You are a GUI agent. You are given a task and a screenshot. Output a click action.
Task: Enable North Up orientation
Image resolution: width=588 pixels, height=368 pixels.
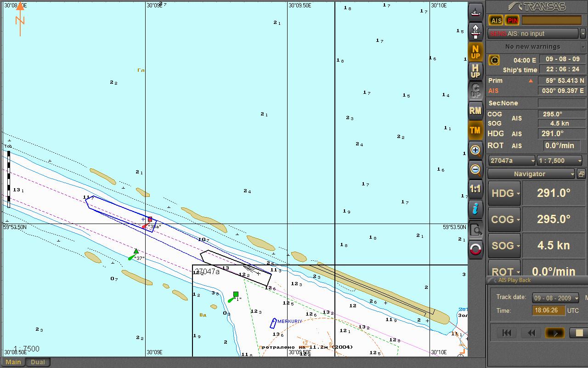click(x=475, y=52)
